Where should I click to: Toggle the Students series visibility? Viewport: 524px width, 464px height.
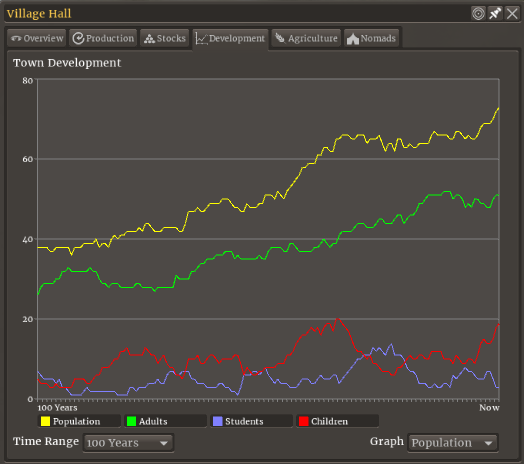click(251, 421)
